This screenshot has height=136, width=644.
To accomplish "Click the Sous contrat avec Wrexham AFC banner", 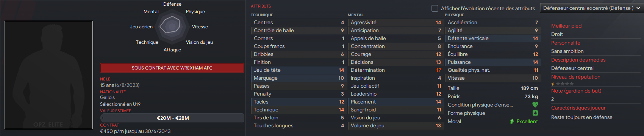I will (172, 68).
